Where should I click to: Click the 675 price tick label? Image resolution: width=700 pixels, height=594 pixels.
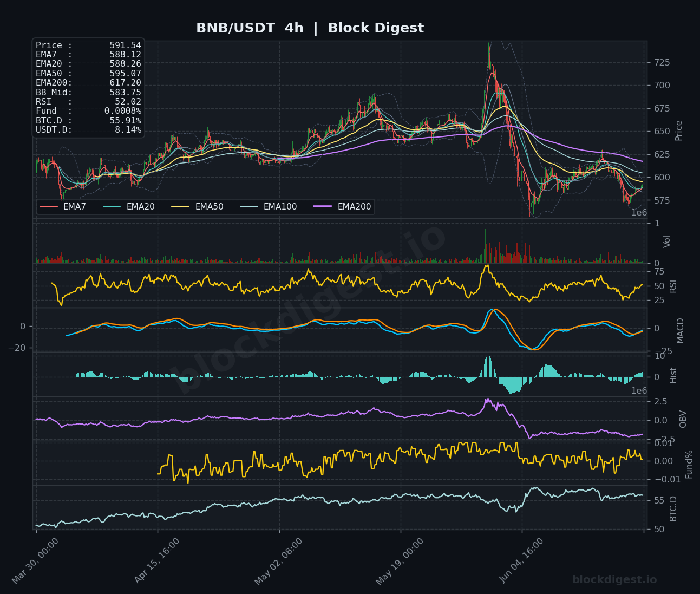point(661,109)
